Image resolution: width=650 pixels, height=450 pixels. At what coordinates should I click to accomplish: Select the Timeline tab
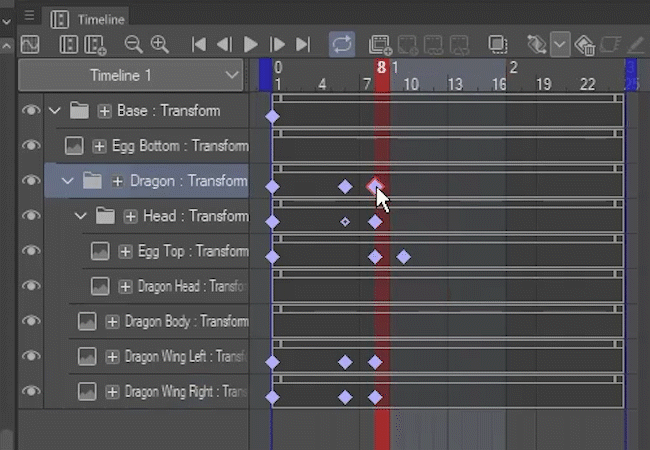[88, 19]
